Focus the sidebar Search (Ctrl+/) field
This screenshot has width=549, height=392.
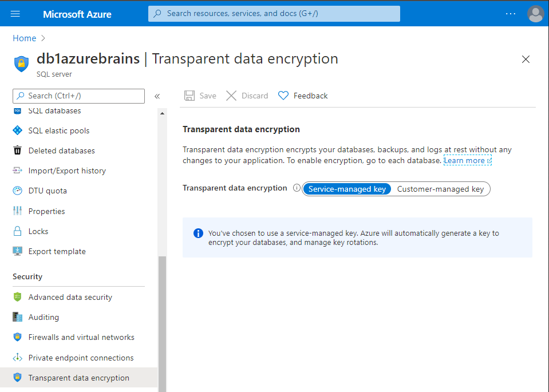point(79,96)
